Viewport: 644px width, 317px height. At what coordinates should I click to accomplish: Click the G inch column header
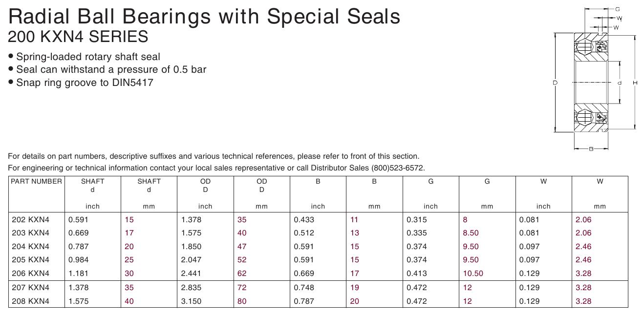point(431,193)
